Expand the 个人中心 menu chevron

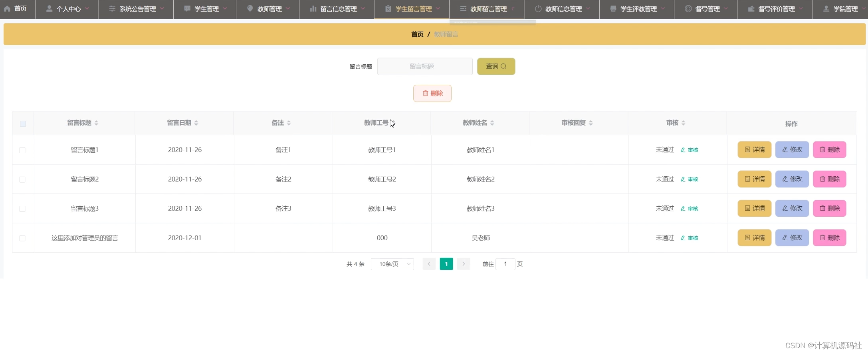pos(87,8)
